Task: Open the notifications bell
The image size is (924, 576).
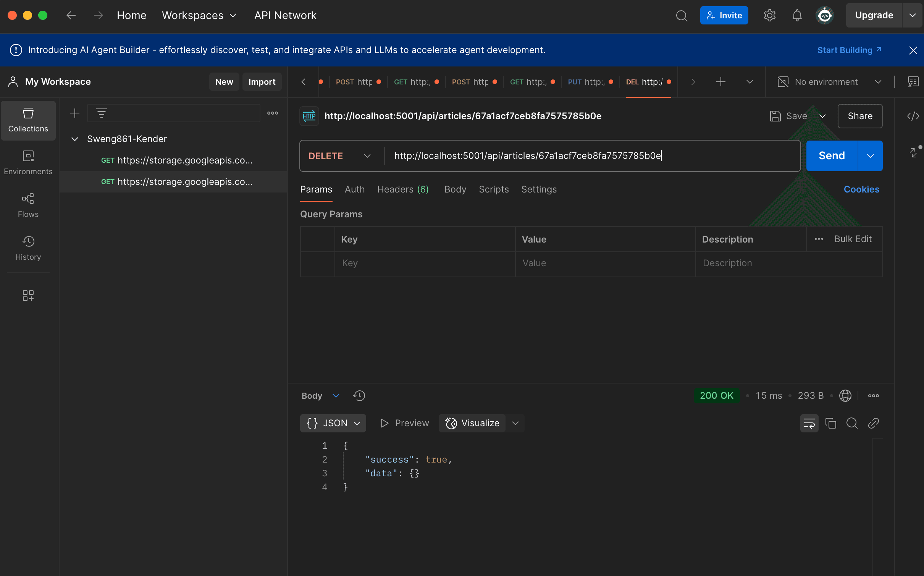Action: (x=797, y=16)
